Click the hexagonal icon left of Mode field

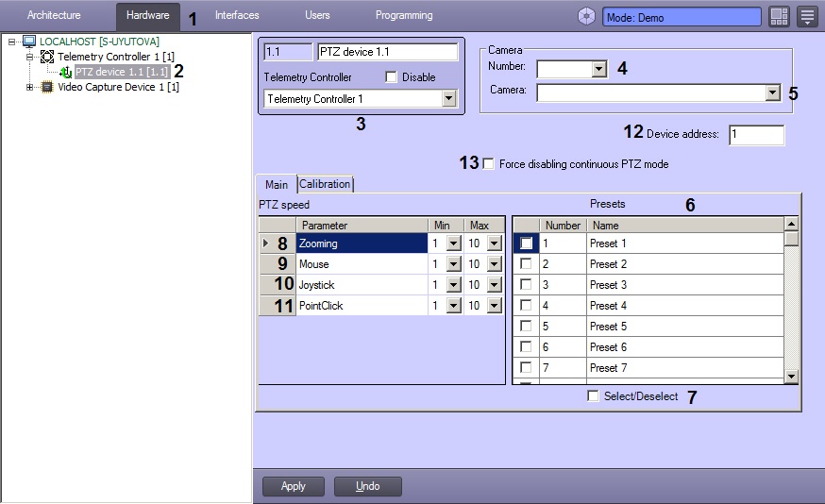pyautogui.click(x=586, y=16)
